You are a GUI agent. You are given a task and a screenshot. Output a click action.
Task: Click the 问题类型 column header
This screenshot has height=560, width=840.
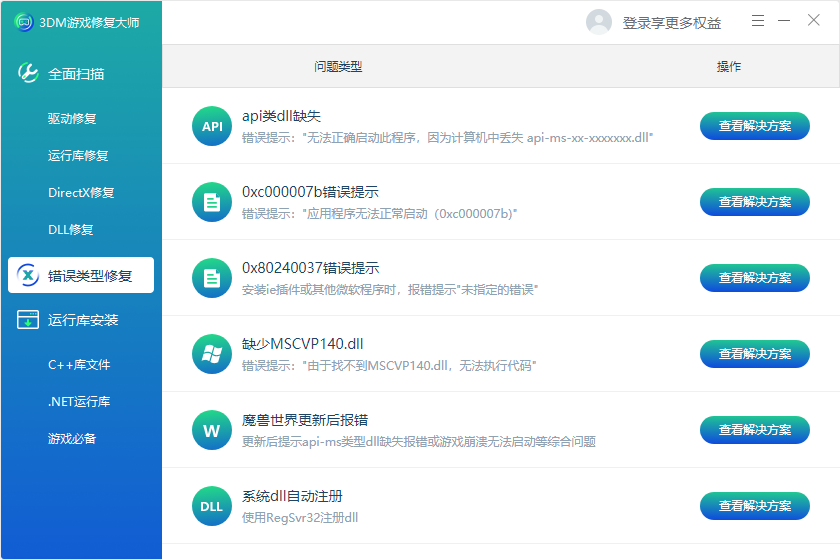[338, 66]
